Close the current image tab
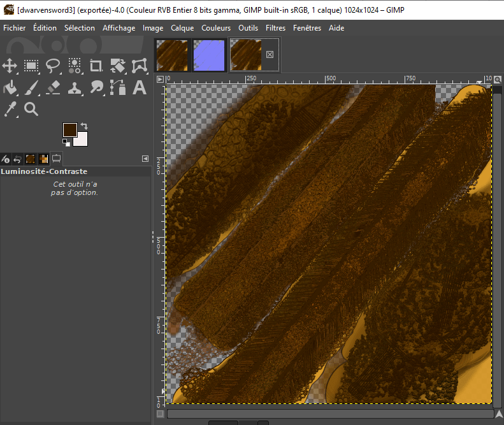504x425 pixels. 270,55
